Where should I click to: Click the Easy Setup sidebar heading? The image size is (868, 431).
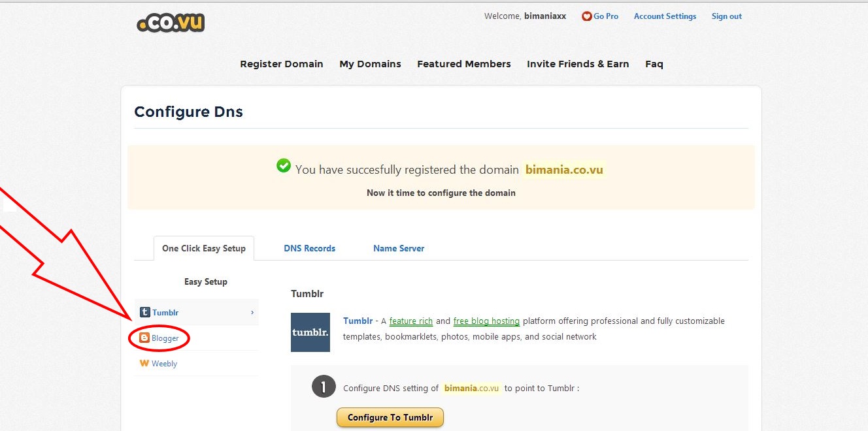[206, 281]
